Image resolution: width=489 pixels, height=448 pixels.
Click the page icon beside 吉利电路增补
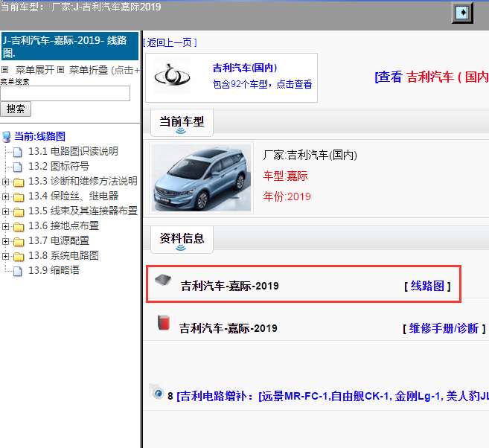[x=157, y=391]
